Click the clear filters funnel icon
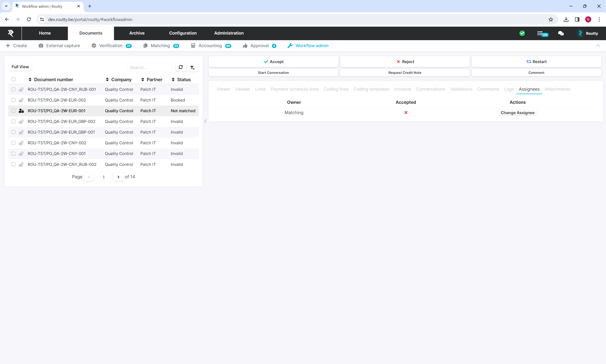Image resolution: width=606 pixels, height=364 pixels. (x=192, y=68)
